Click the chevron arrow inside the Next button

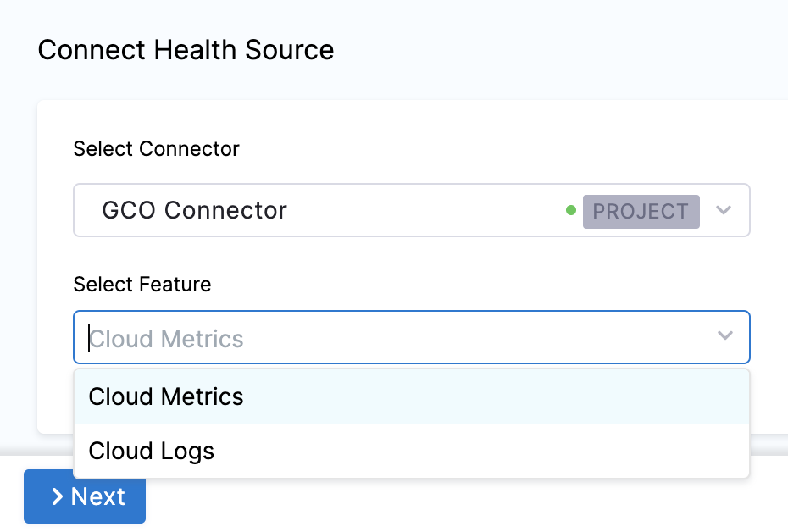pyautogui.click(x=57, y=496)
